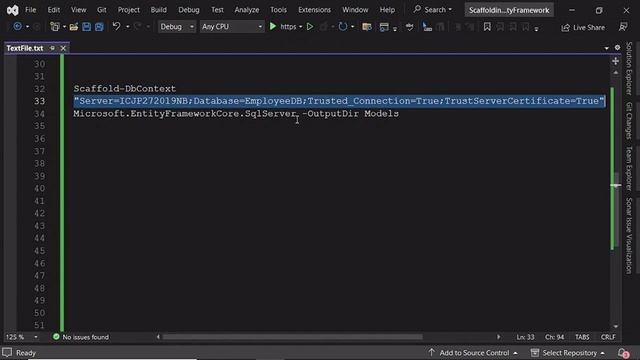Undo the last edit
This screenshot has width=640, height=360.
117,27
